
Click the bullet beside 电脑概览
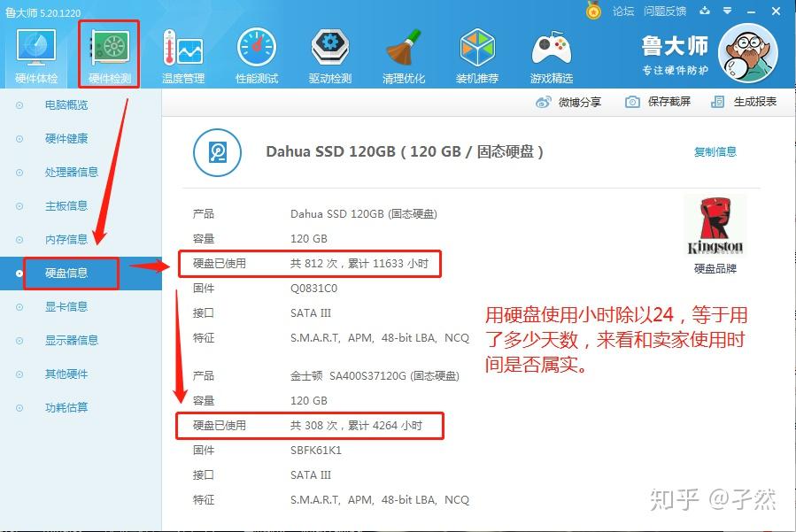click(19, 105)
